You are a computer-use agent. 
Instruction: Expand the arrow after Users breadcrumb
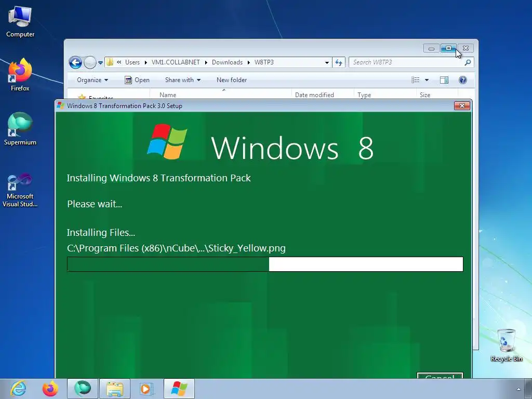tap(146, 62)
